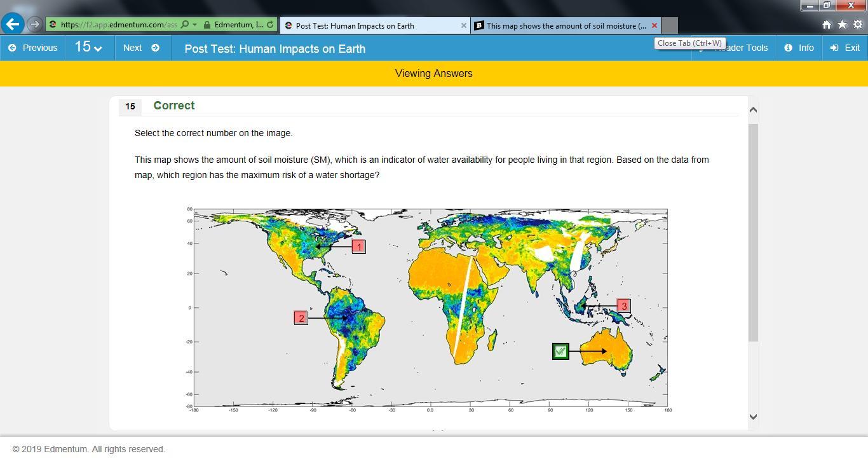Click the Exit button
The width and height of the screenshot is (868, 463).
(845, 48)
